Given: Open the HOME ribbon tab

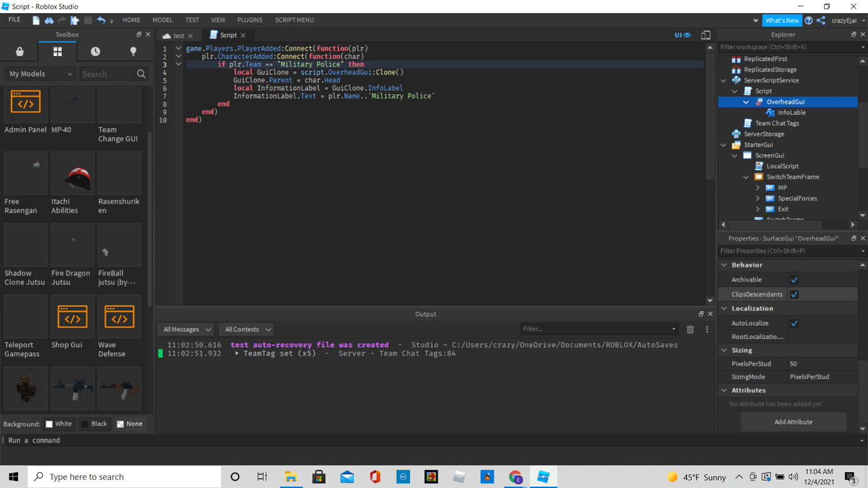Looking at the screenshot, I should (x=131, y=20).
